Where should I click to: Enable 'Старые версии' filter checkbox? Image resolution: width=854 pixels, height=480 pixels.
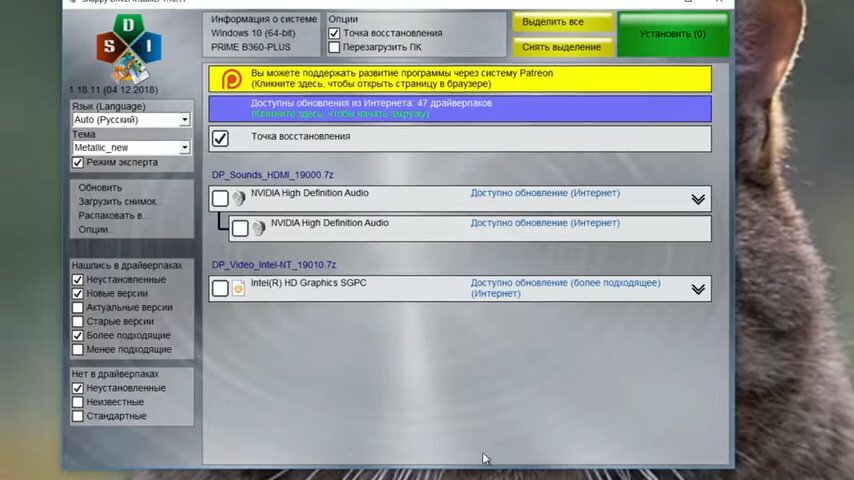(x=78, y=321)
